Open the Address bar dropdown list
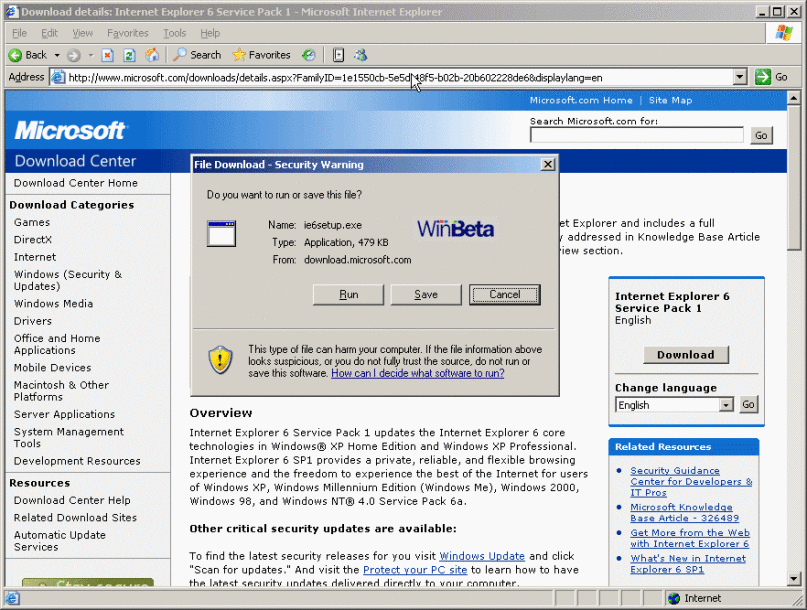Viewport: 807px width, 610px height. click(740, 77)
